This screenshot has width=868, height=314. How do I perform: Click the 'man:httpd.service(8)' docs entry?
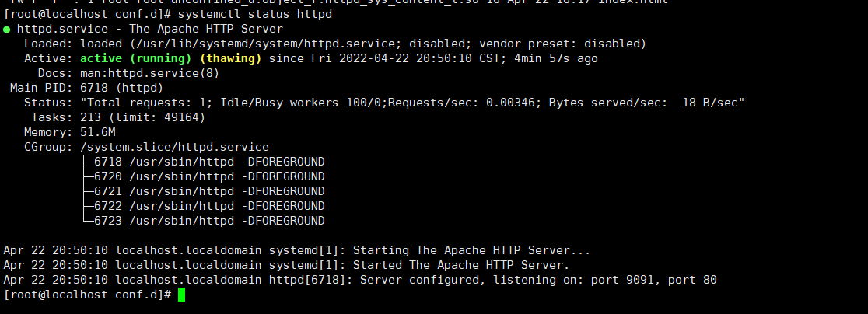(x=150, y=73)
